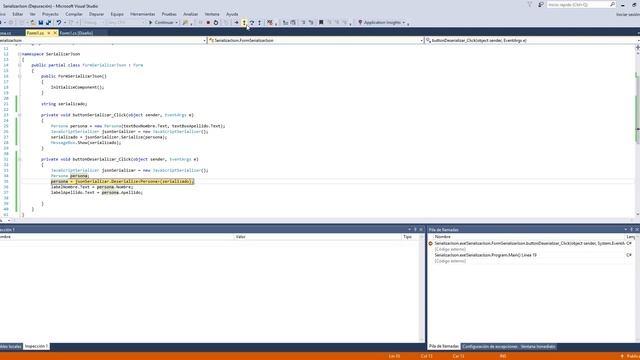640x360 pixels.
Task: Click the Application Insights icon
Action: tap(360, 22)
